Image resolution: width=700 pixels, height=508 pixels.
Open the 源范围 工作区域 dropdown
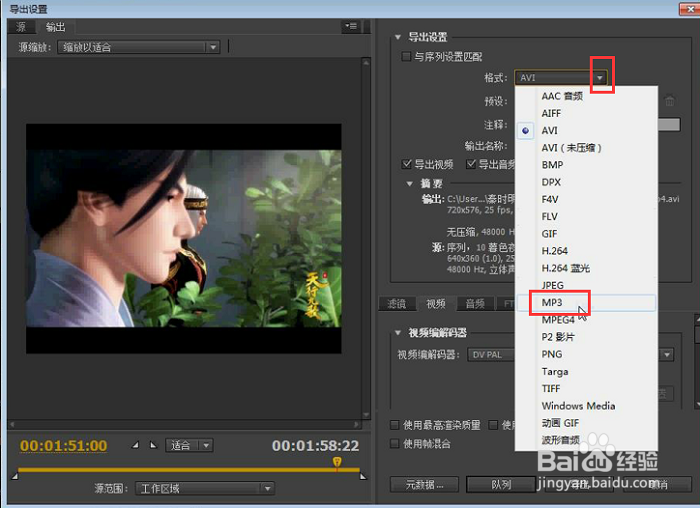coord(205,488)
